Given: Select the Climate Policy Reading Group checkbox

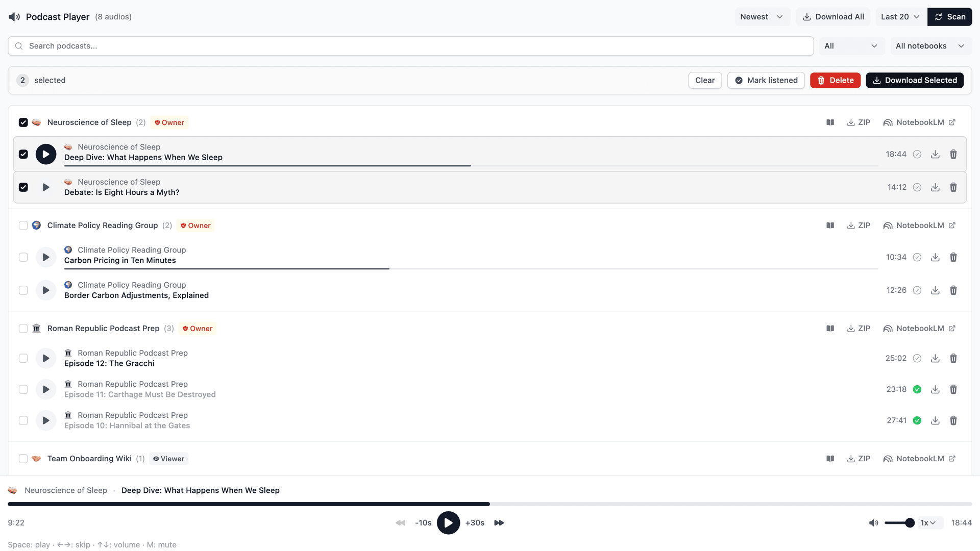Looking at the screenshot, I should click(23, 226).
